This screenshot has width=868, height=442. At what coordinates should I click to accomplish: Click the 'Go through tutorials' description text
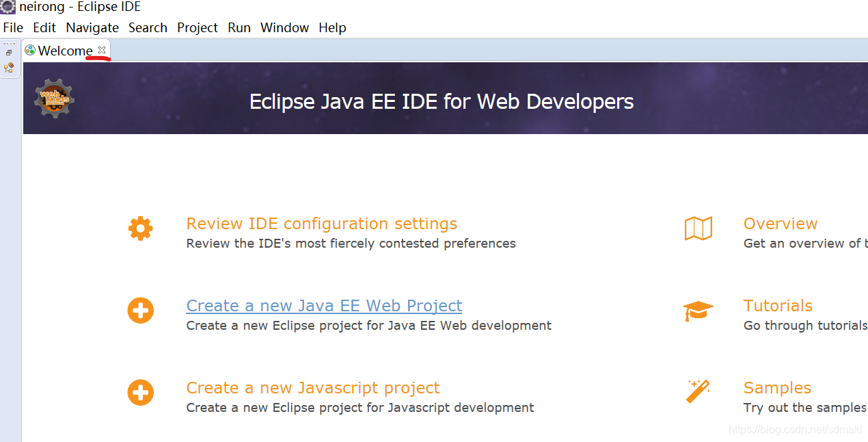805,326
